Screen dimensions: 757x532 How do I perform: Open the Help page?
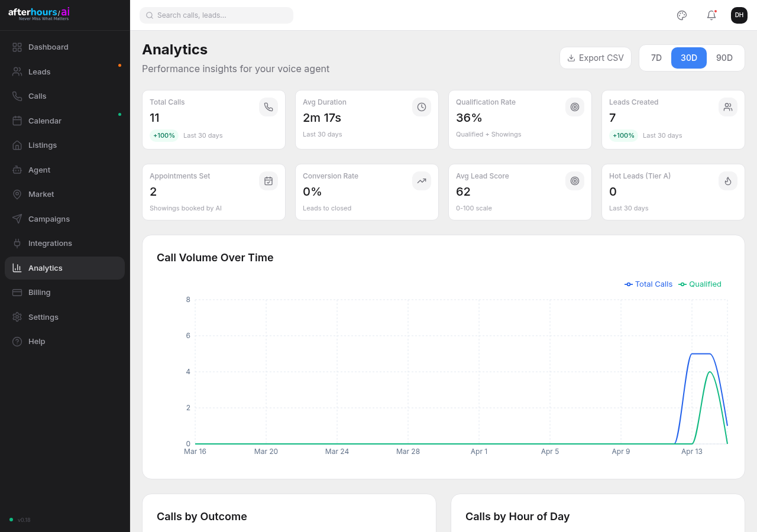tap(36, 341)
